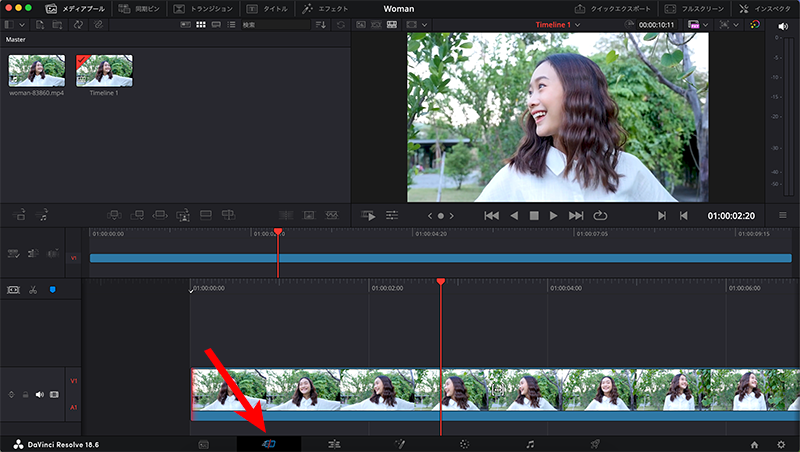Play the timeline forward
The width and height of the screenshot is (800, 452).
[x=554, y=216]
